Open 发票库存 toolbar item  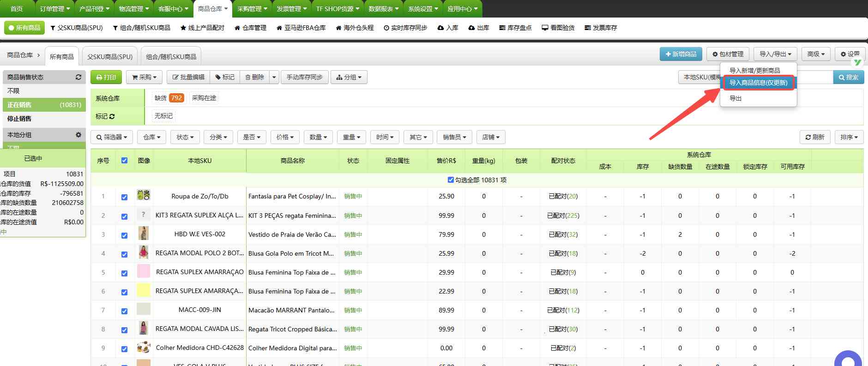click(601, 28)
